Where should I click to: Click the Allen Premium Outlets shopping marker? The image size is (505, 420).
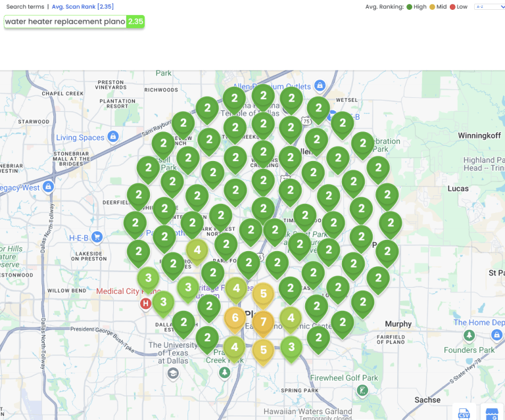click(x=320, y=85)
